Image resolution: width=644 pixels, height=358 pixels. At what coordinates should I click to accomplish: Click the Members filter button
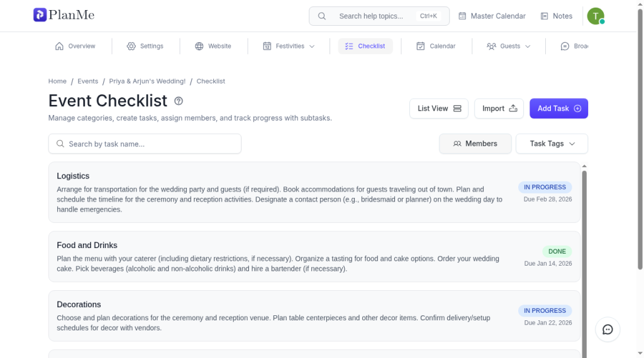pos(475,144)
